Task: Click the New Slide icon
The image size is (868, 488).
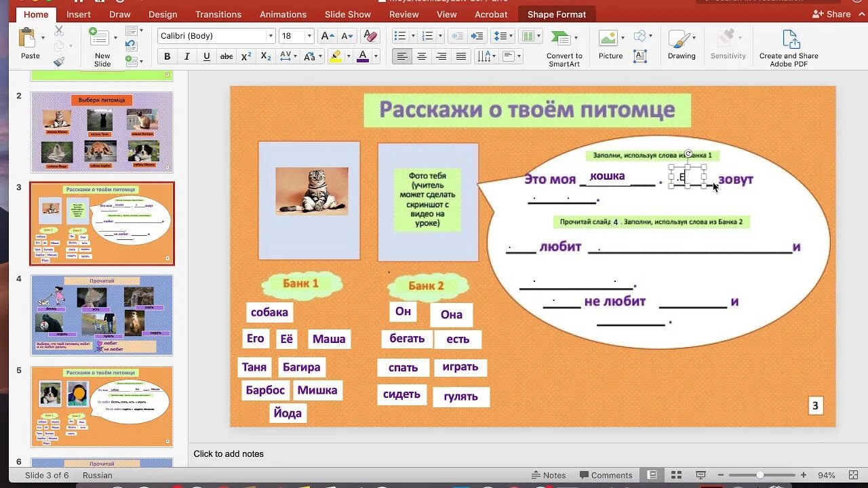Action: point(99,37)
